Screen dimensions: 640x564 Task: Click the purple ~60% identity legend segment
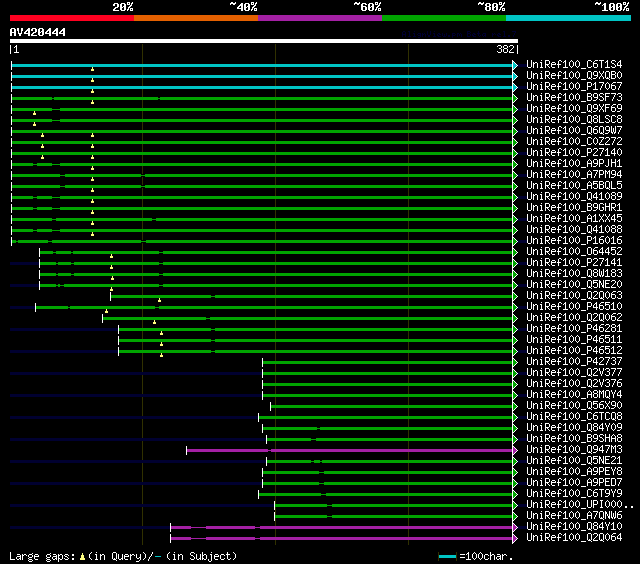pyautogui.click(x=320, y=18)
